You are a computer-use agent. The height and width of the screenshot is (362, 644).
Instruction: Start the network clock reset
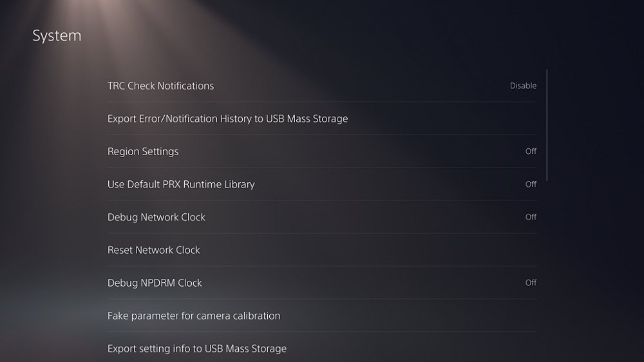tap(154, 250)
